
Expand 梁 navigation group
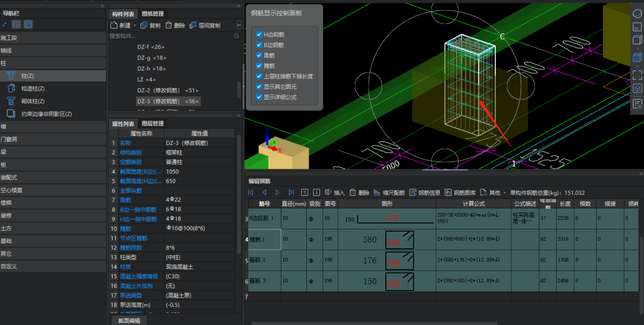click(53, 152)
